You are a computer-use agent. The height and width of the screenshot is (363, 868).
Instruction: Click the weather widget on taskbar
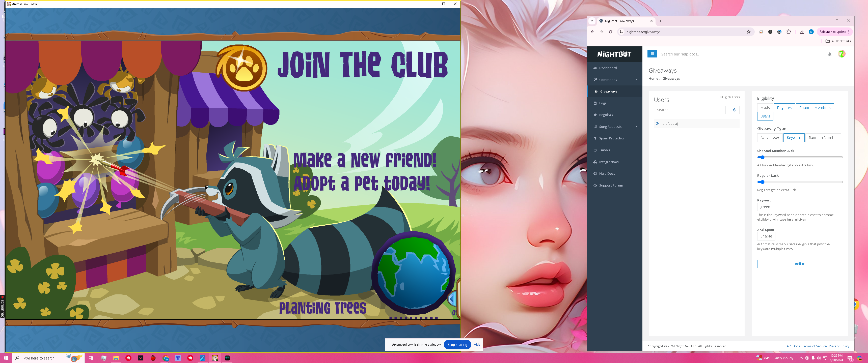click(x=775, y=358)
